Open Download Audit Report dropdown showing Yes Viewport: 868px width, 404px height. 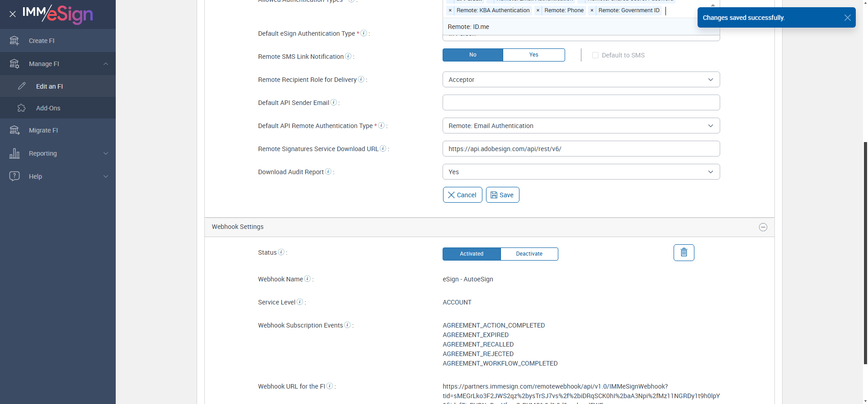581,172
